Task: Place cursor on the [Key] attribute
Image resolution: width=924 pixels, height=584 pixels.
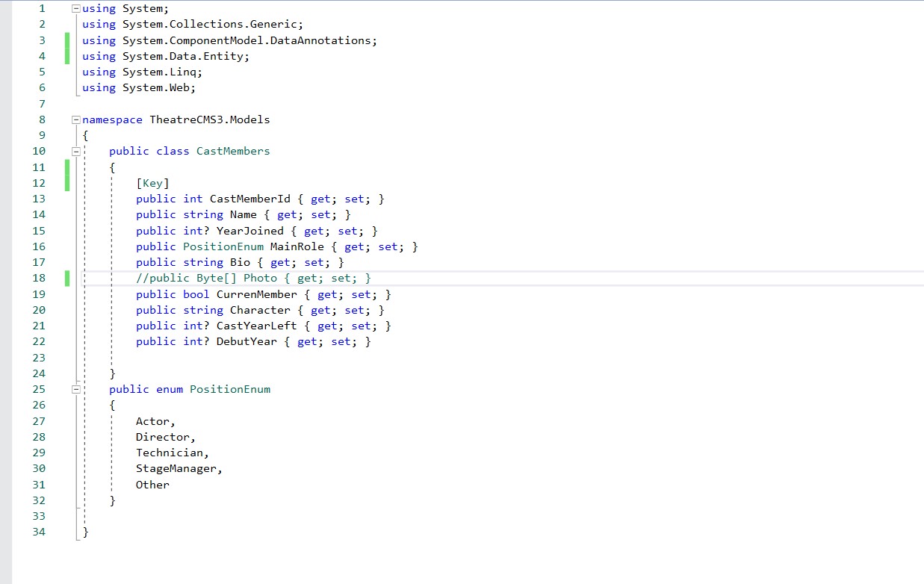Action: (153, 183)
